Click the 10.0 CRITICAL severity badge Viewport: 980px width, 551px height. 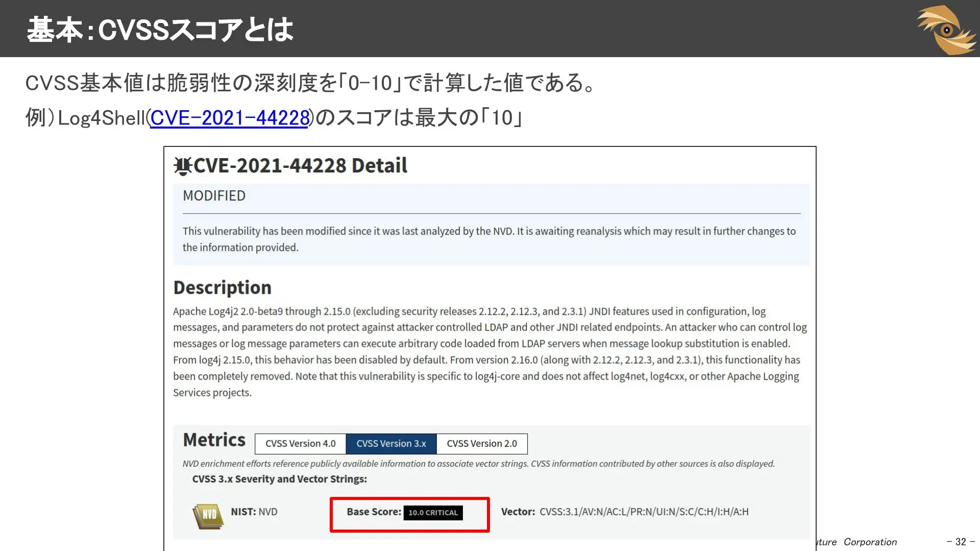coord(433,512)
